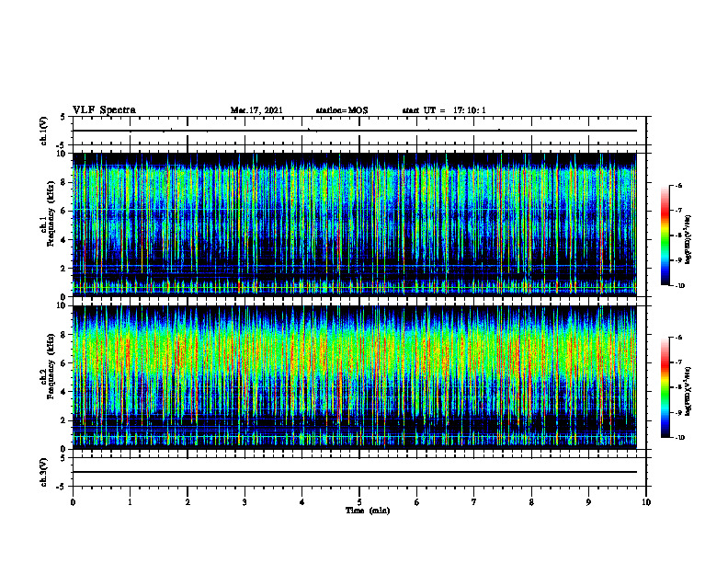Viewport: 728px width, 563px height.
Task: Click the ch.3 voltage waveform trace
Action: 355,472
